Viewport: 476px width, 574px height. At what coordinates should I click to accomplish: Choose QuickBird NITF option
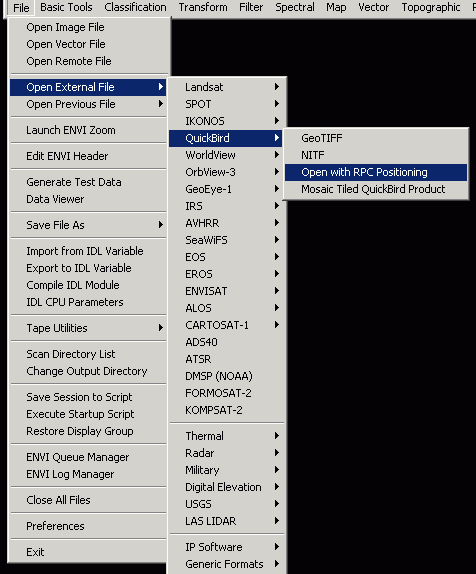(x=376, y=155)
